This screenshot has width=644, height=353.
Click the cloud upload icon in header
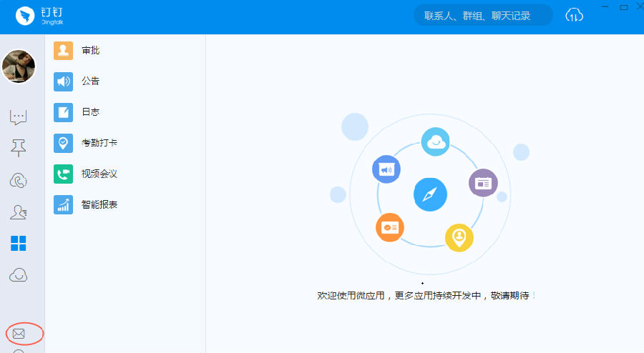coord(574,16)
